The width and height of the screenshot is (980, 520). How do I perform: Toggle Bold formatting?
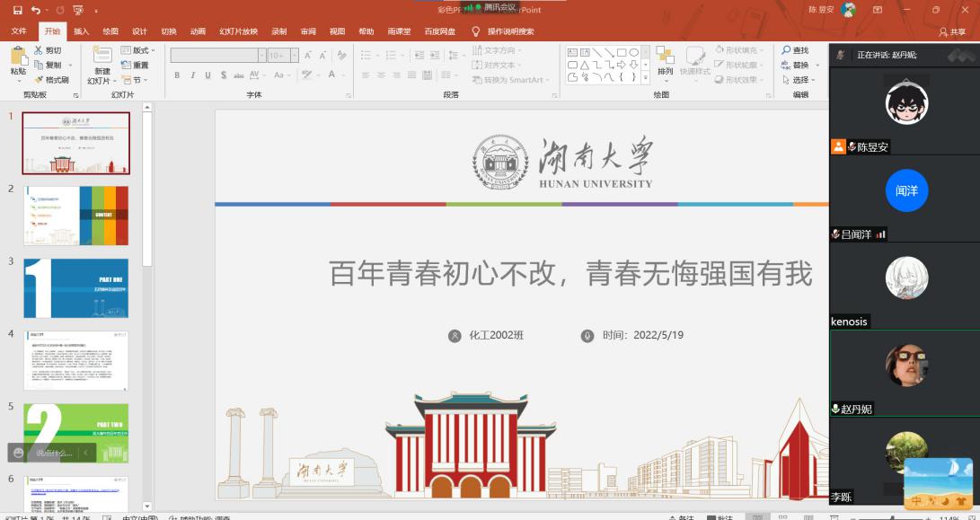point(177,75)
